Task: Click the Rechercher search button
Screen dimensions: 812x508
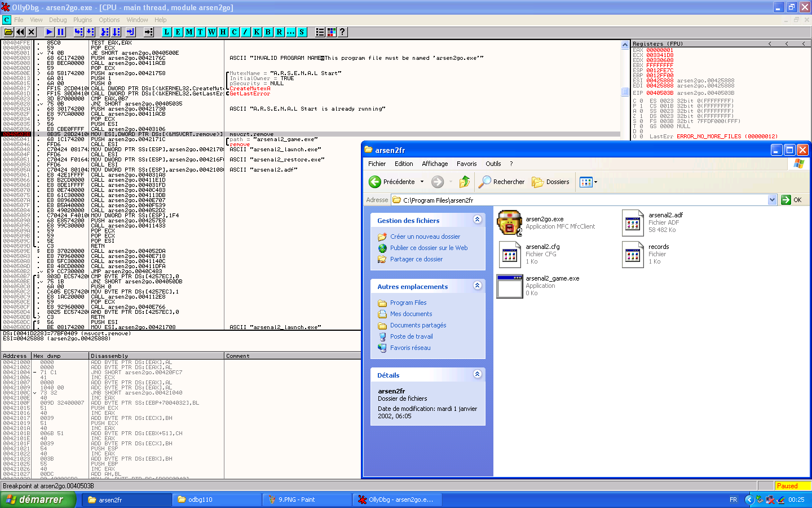Action: [501, 182]
